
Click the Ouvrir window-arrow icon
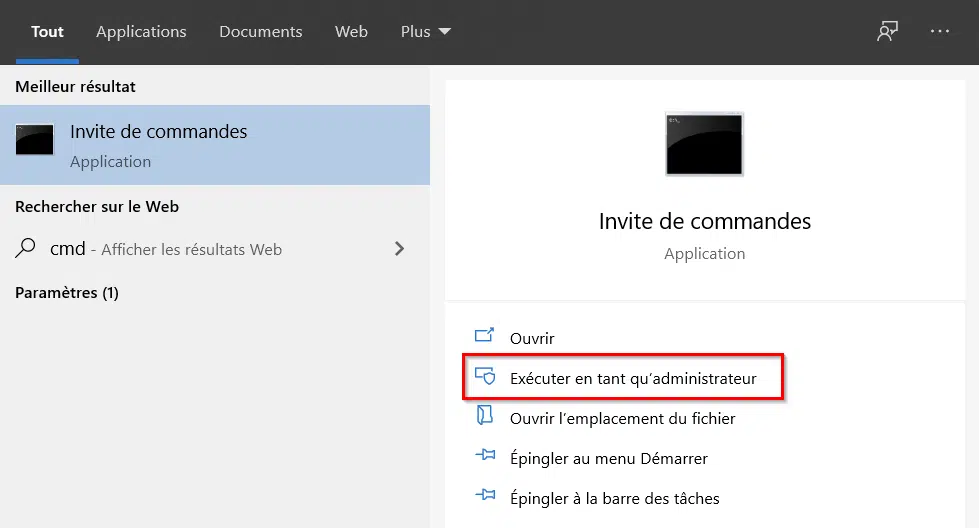point(485,336)
